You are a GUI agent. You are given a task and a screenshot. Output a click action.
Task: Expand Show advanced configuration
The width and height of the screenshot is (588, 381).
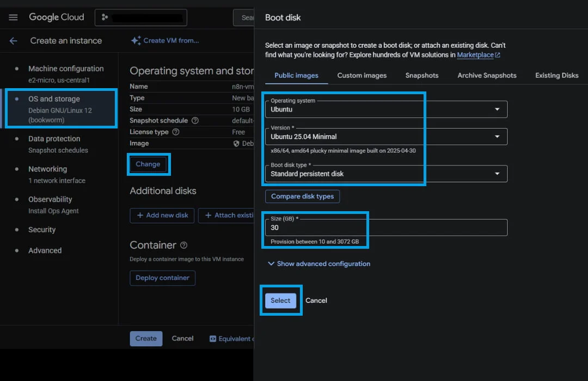319,263
